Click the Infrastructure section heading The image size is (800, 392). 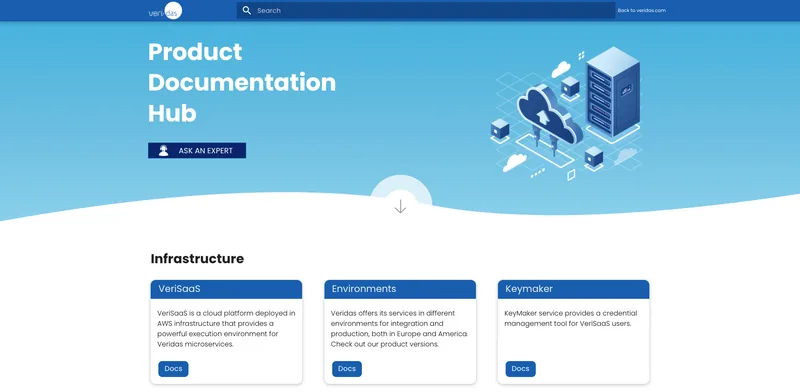click(197, 259)
